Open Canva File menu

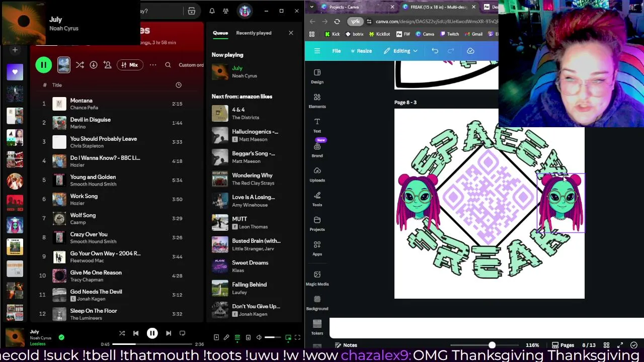(337, 51)
